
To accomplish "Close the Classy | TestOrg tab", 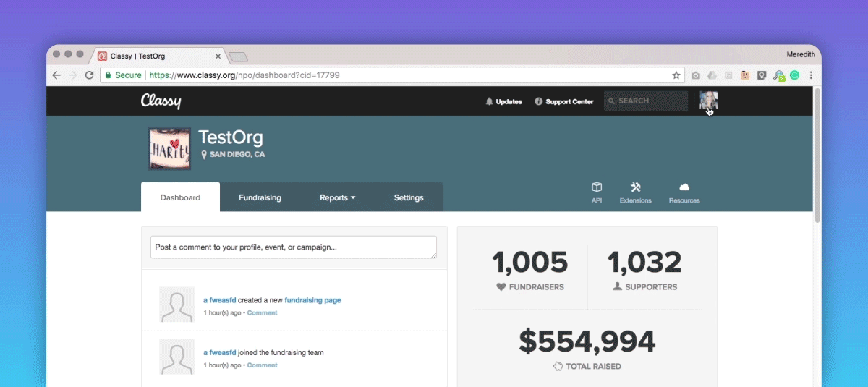I will (218, 56).
